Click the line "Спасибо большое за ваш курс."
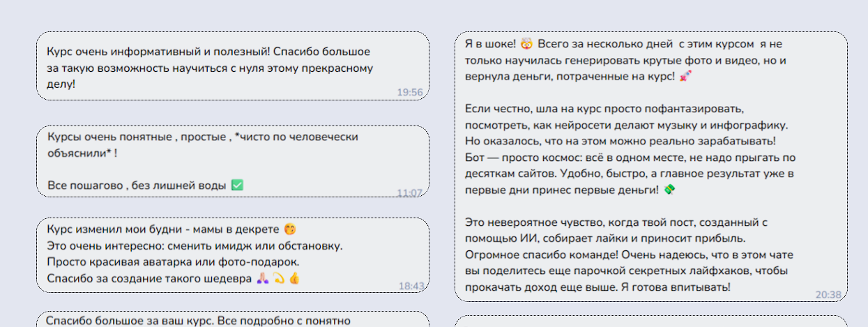Image resolution: width=868 pixels, height=327 pixels. (x=130, y=321)
